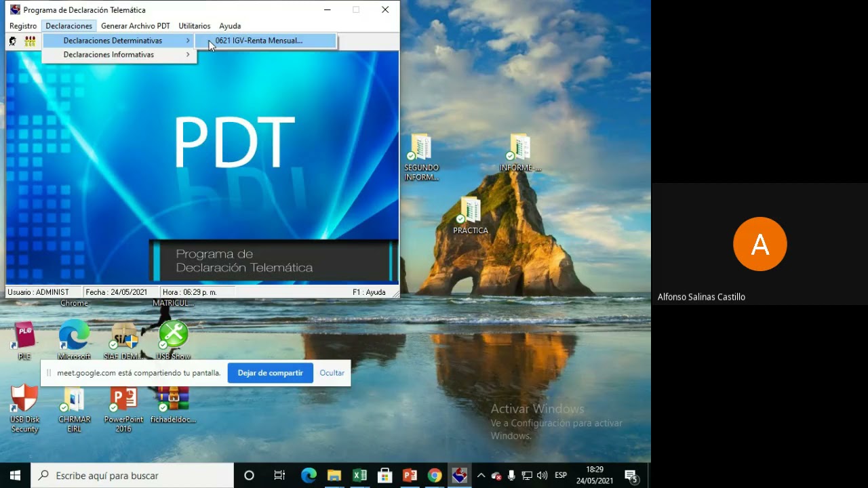Open the Utilitarios menu
Screen dimensions: 868x488
point(194,26)
